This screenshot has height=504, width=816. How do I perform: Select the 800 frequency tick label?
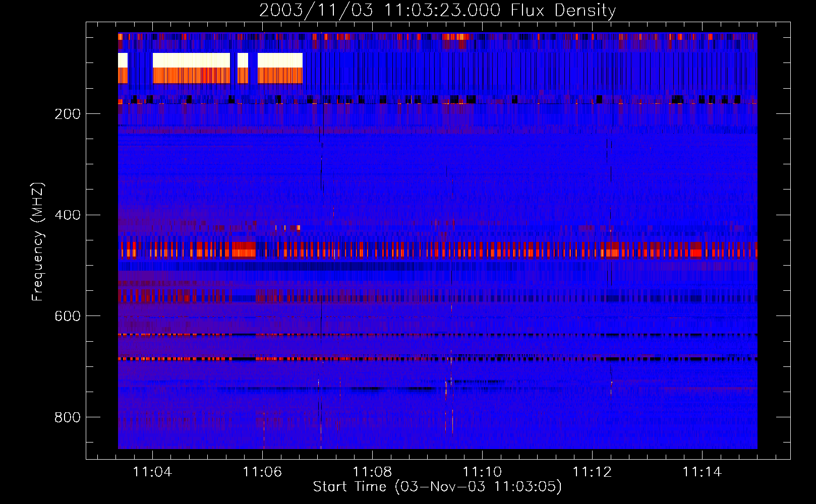point(68,417)
